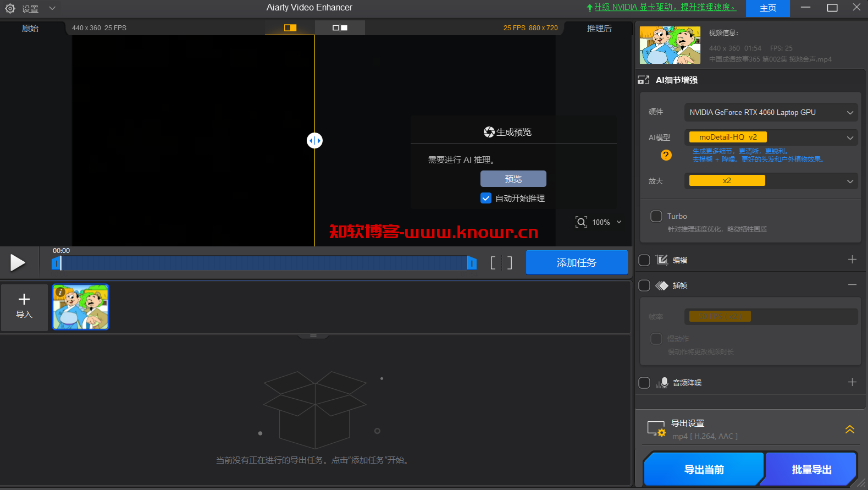Select the side-by-side view mode icon
The height and width of the screenshot is (490, 868).
pyautogui.click(x=340, y=27)
